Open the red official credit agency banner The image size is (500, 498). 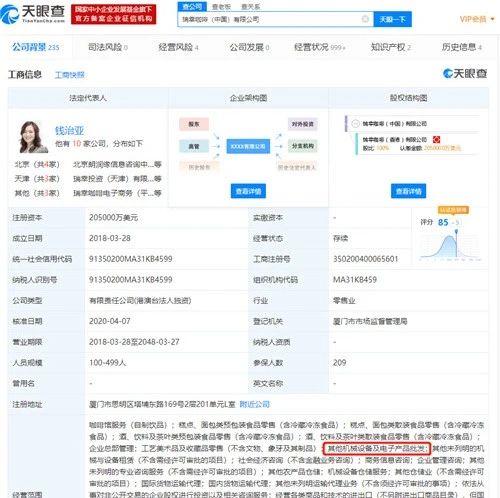[114, 14]
